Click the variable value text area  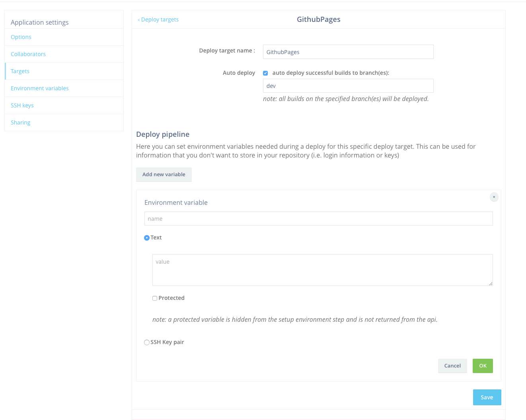click(323, 270)
